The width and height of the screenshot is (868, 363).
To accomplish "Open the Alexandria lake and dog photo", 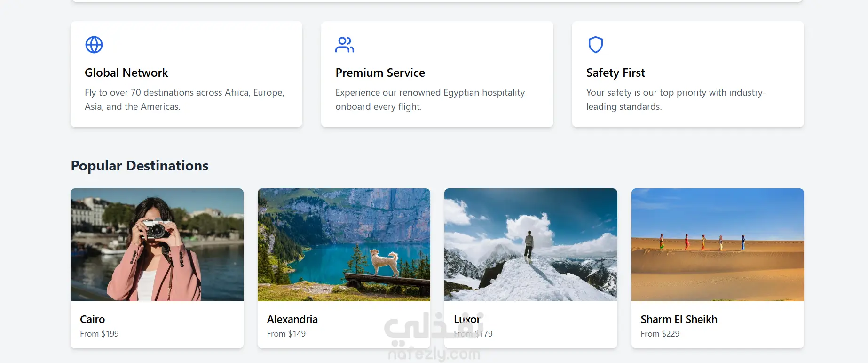I will point(344,245).
